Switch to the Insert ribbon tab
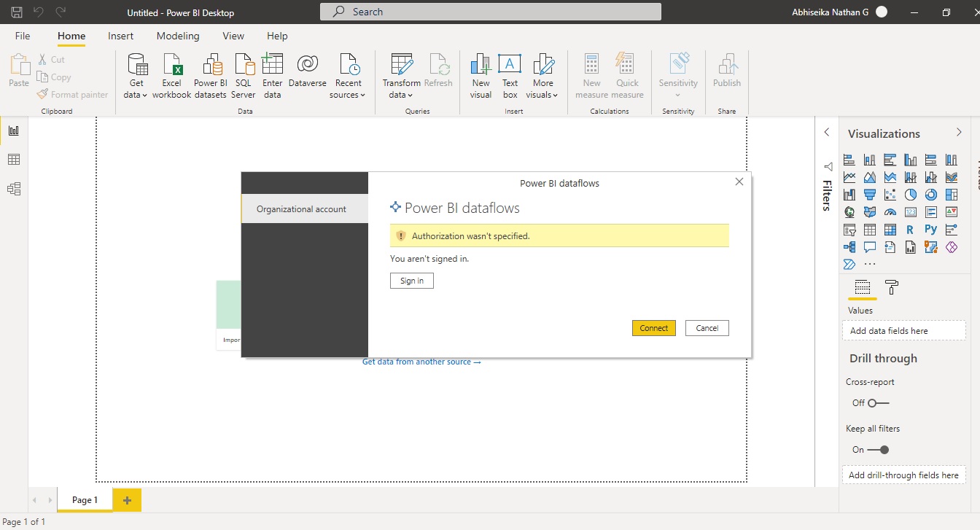The height and width of the screenshot is (530, 980). point(121,36)
